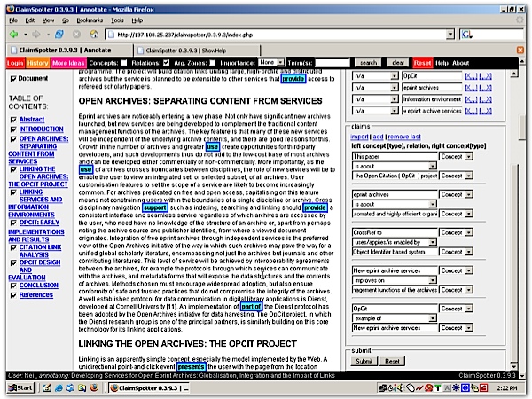Open the type dropdown beside This paper
The width and height of the screenshot is (532, 399).
point(457,156)
